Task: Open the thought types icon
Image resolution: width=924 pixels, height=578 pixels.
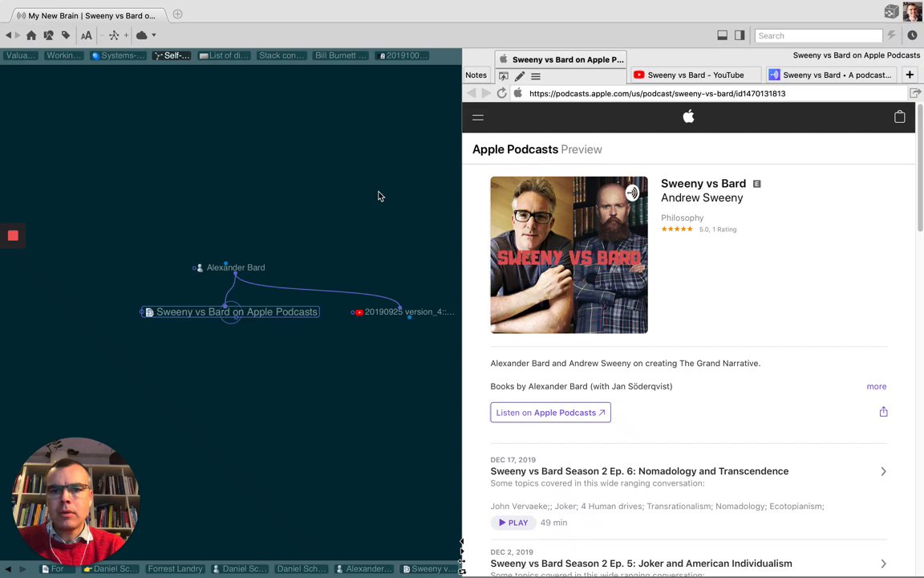Action: click(x=48, y=35)
